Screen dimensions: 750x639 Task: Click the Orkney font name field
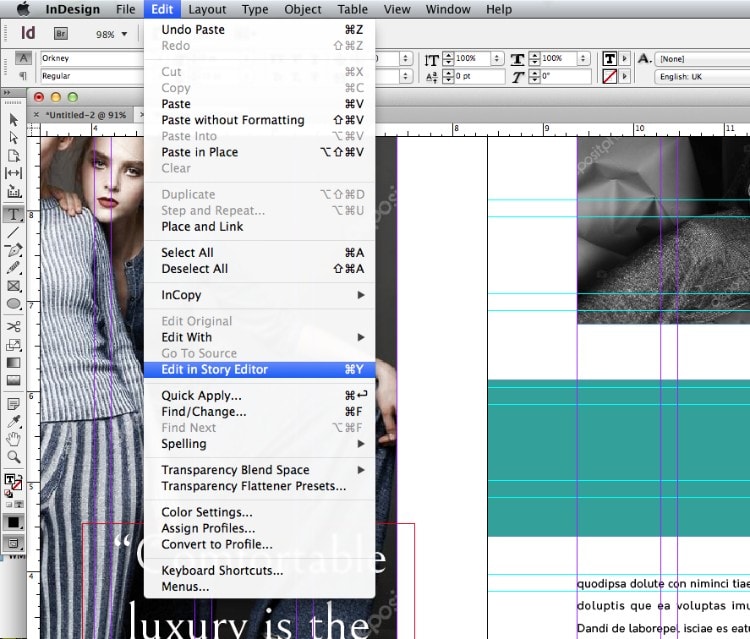click(x=92, y=58)
